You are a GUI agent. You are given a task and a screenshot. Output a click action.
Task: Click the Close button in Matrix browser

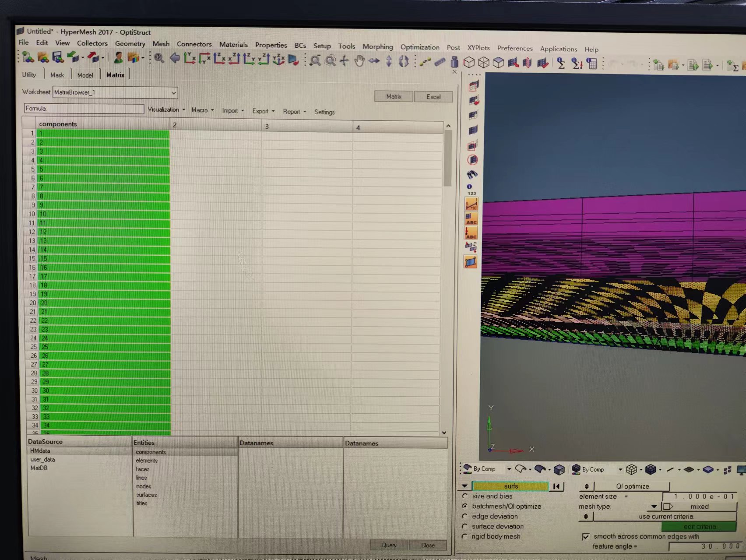[x=428, y=545]
